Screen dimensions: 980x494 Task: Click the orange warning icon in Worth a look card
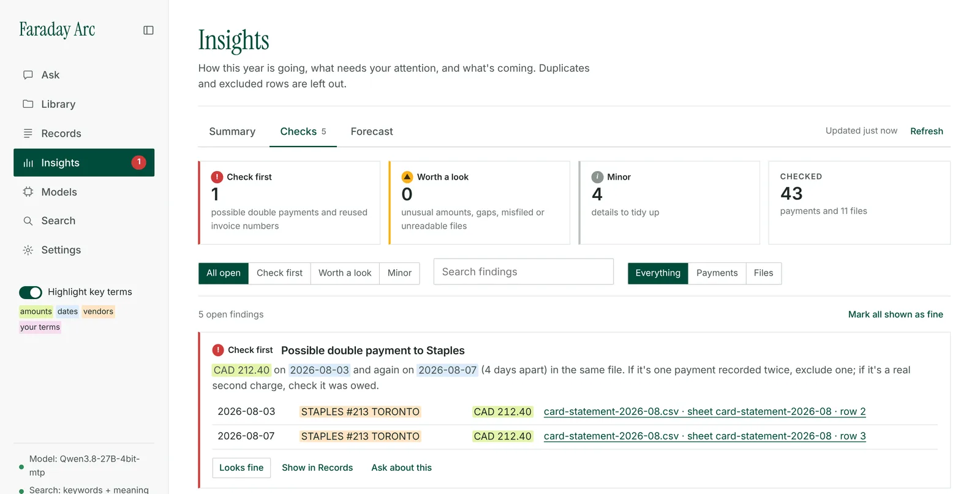(x=407, y=177)
